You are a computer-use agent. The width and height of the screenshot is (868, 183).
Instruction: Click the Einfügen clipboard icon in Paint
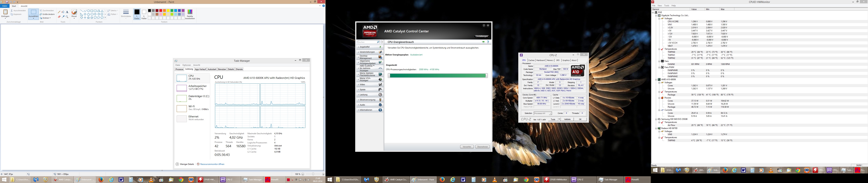pyautogui.click(x=5, y=12)
